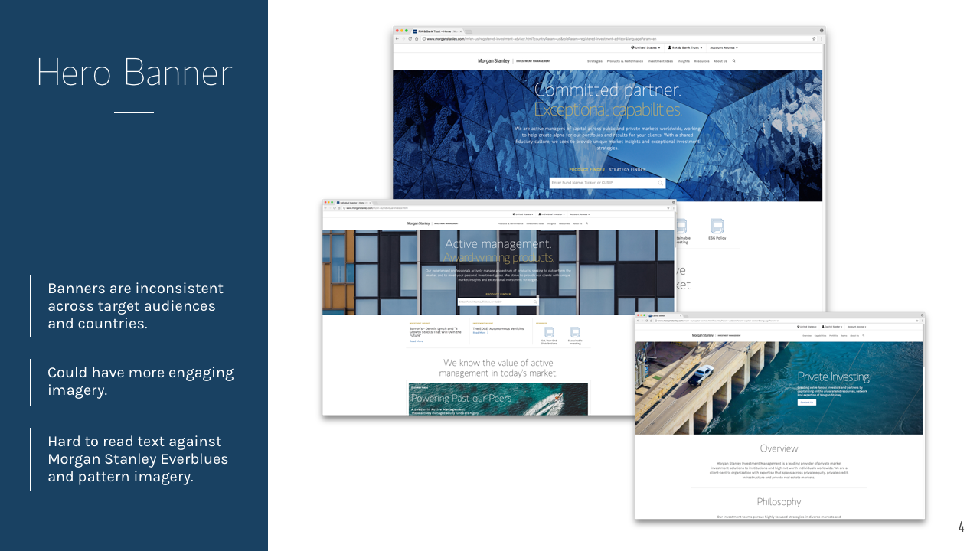The image size is (980, 551).
Task: Focus the fund name search field in RIA window
Action: pyautogui.click(x=607, y=183)
